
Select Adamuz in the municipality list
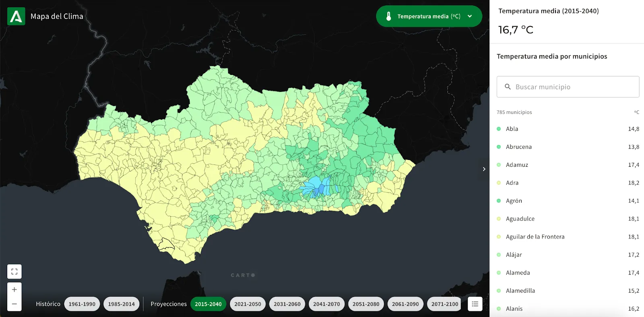[x=517, y=165]
